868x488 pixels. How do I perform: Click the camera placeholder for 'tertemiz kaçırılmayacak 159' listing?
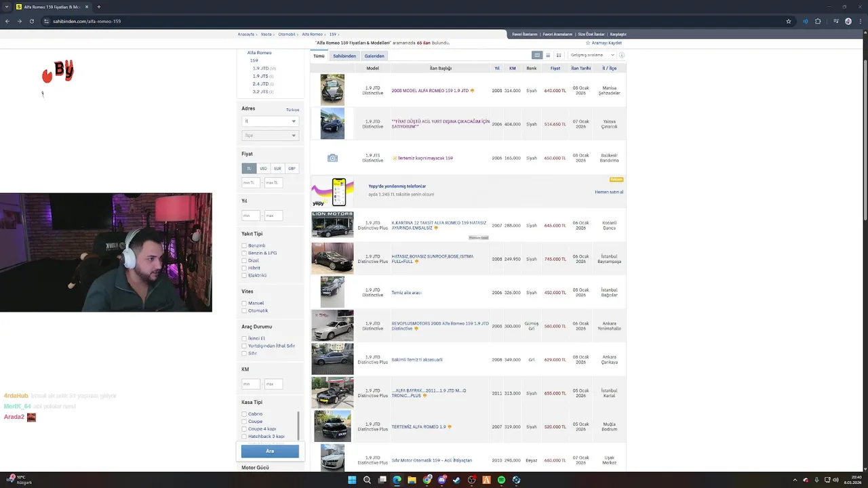(332, 158)
